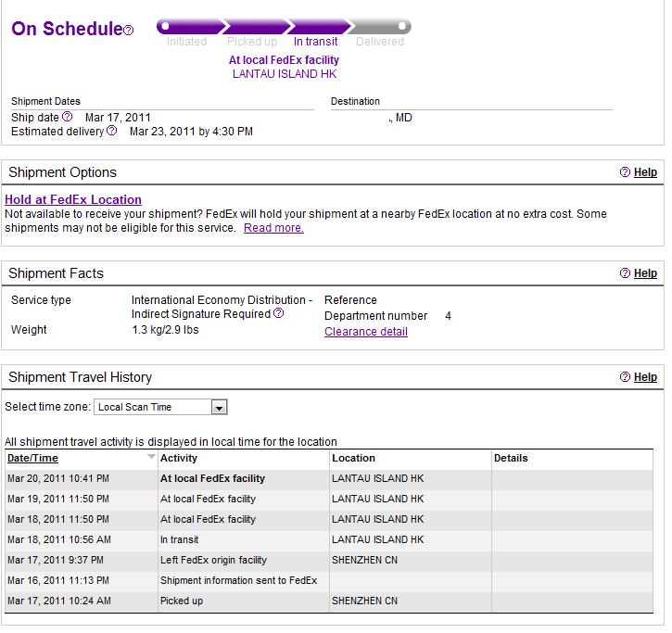
Task: Click the Mar 23, 2011 by 4:30 PM estimate
Action: click(191, 132)
